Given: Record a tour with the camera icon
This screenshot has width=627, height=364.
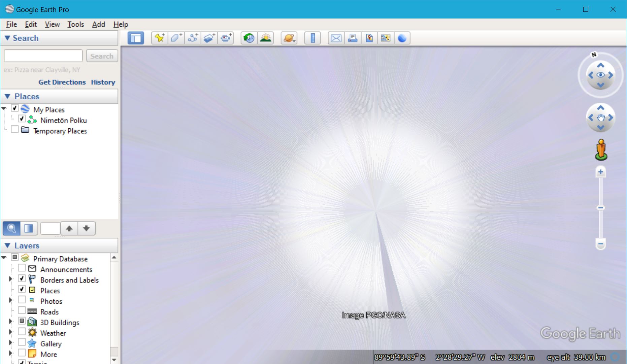Looking at the screenshot, I should pyautogui.click(x=226, y=38).
